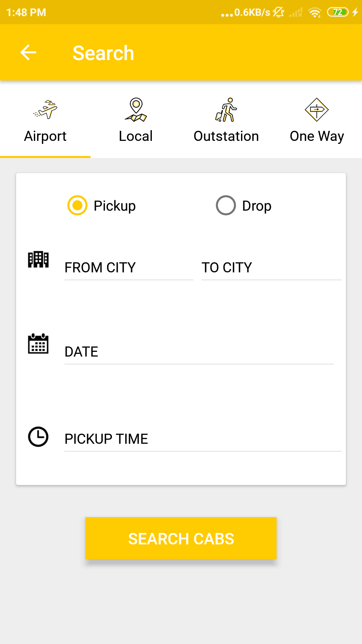
Task: Tap the airplane Airport icon
Action: (x=45, y=109)
